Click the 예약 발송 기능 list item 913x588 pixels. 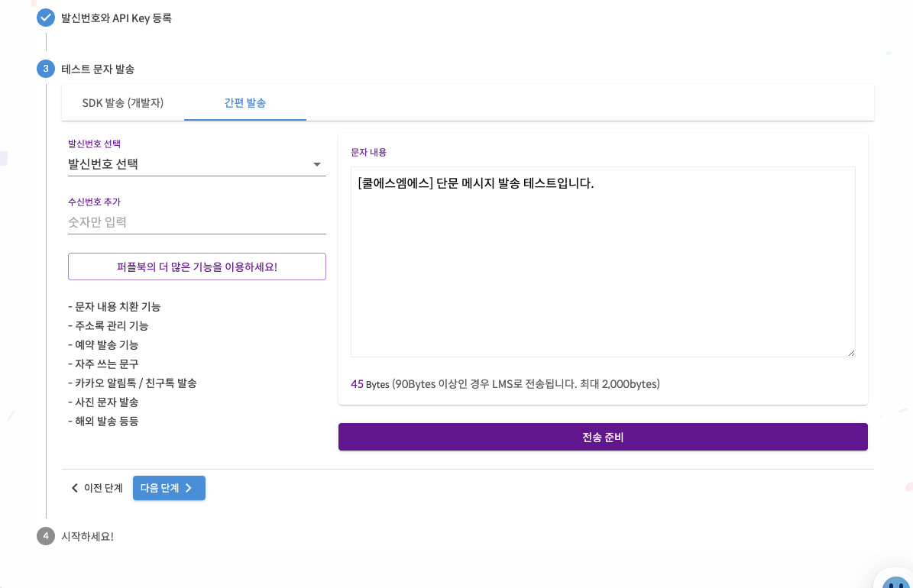tap(103, 345)
